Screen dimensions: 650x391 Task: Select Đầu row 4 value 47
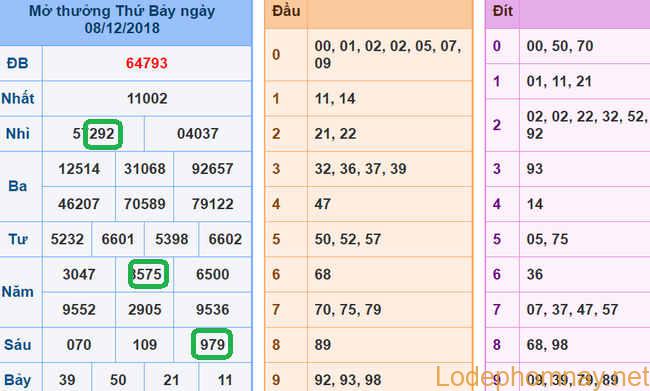click(x=323, y=204)
